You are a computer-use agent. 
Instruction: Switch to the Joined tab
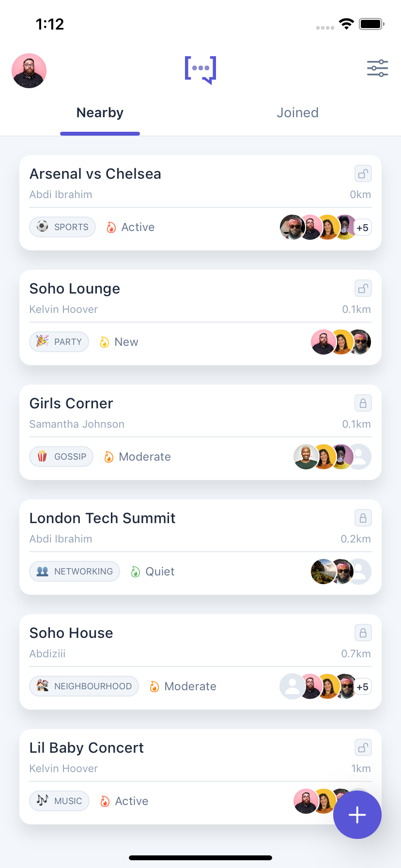click(x=297, y=113)
